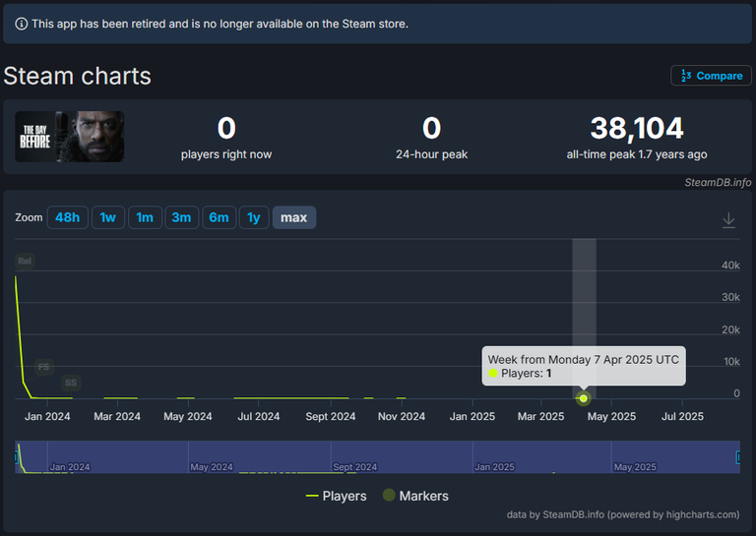
Task: Click the 38,104 all-time peak value
Action: (x=637, y=128)
